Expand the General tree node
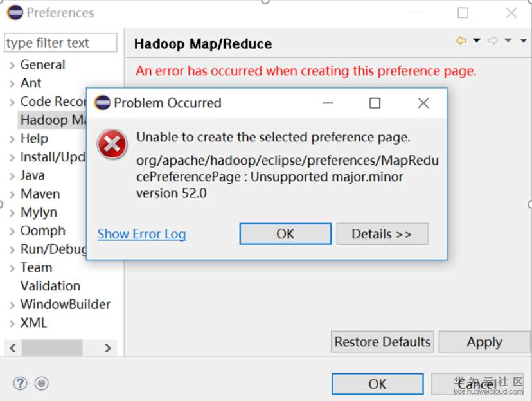The image size is (532, 401). pyautogui.click(x=12, y=65)
